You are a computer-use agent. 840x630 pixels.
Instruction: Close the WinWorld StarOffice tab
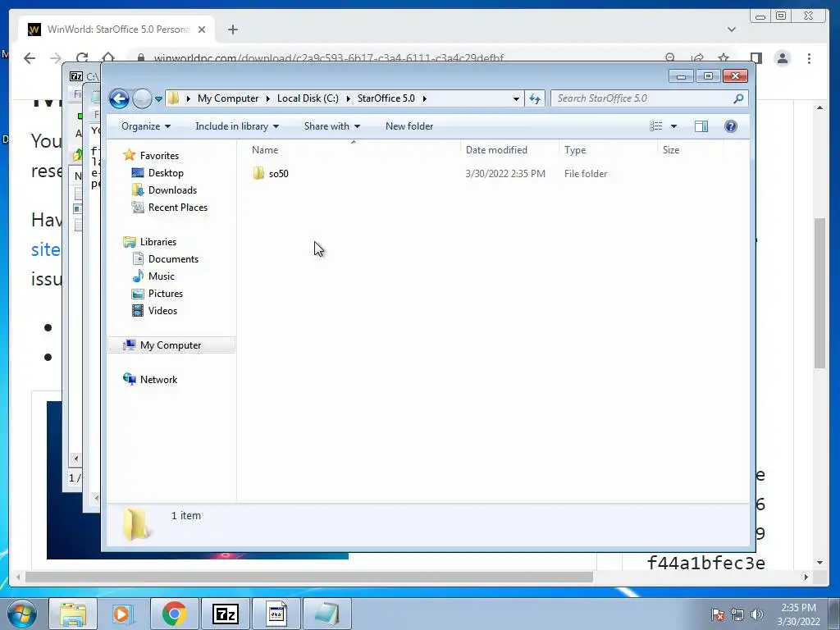coord(202,30)
